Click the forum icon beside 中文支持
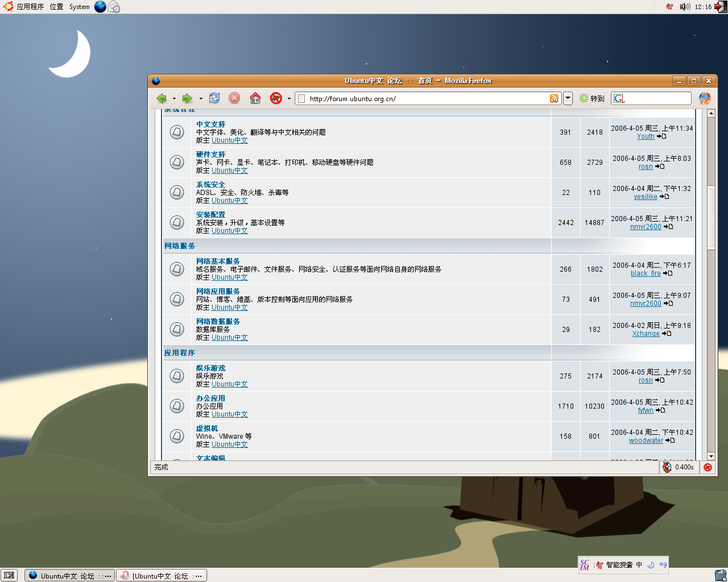 click(x=177, y=132)
